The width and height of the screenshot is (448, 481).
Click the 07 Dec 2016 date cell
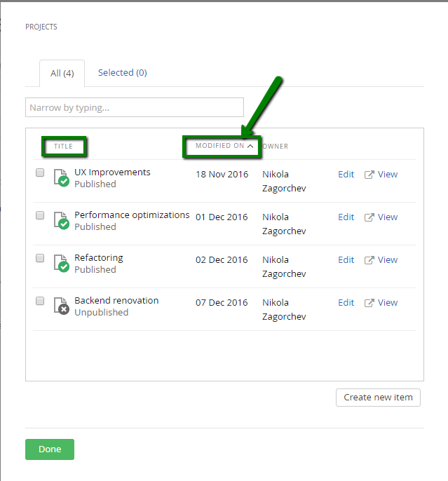pyautogui.click(x=222, y=302)
